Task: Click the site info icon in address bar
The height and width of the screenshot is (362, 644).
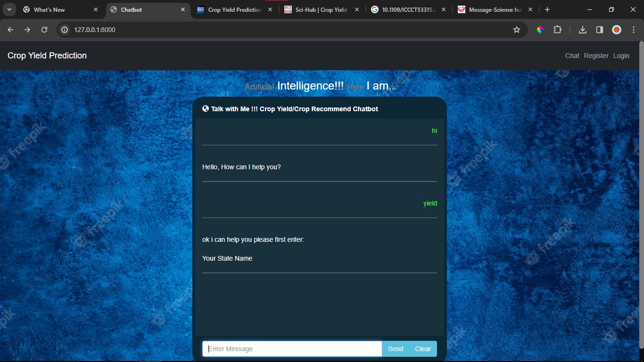Action: (x=64, y=29)
